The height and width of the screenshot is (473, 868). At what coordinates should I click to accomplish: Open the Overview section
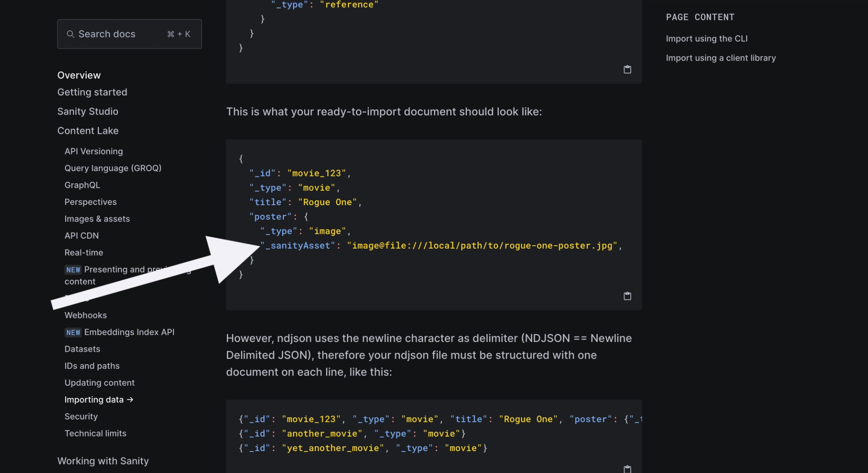[79, 75]
